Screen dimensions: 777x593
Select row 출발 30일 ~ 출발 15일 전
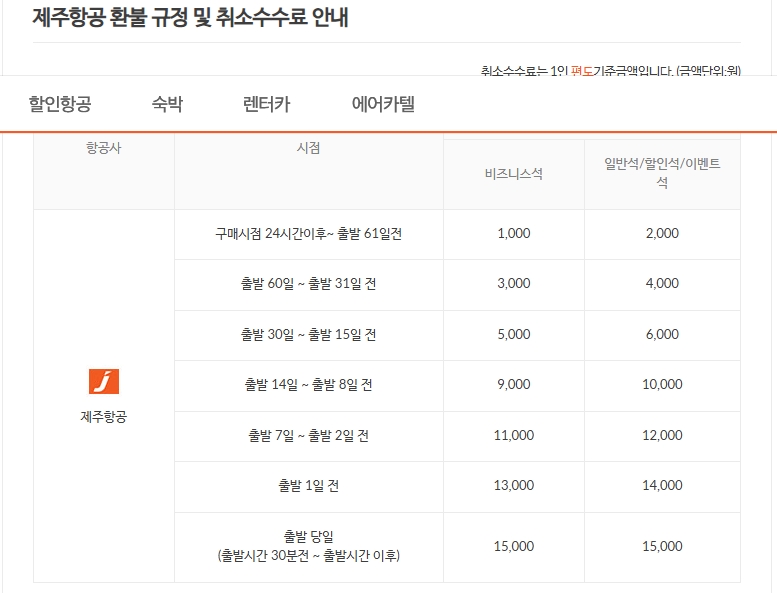pyautogui.click(x=308, y=334)
